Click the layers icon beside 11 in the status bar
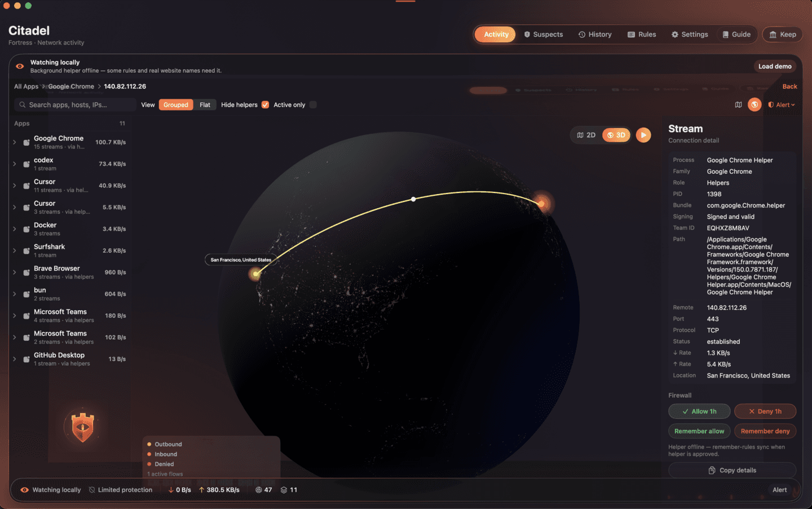 pyautogui.click(x=284, y=490)
